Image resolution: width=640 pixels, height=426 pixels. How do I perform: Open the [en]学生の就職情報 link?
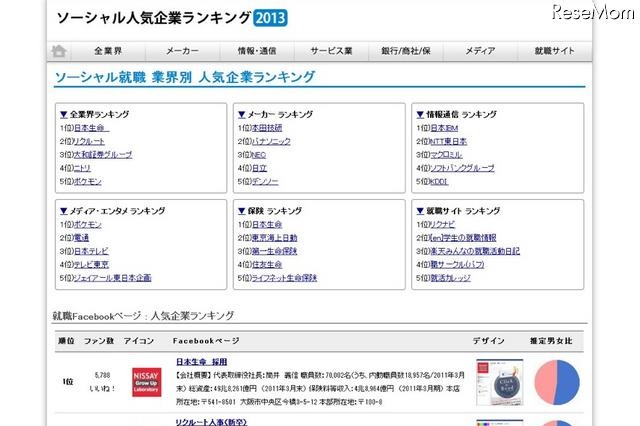[463, 238]
